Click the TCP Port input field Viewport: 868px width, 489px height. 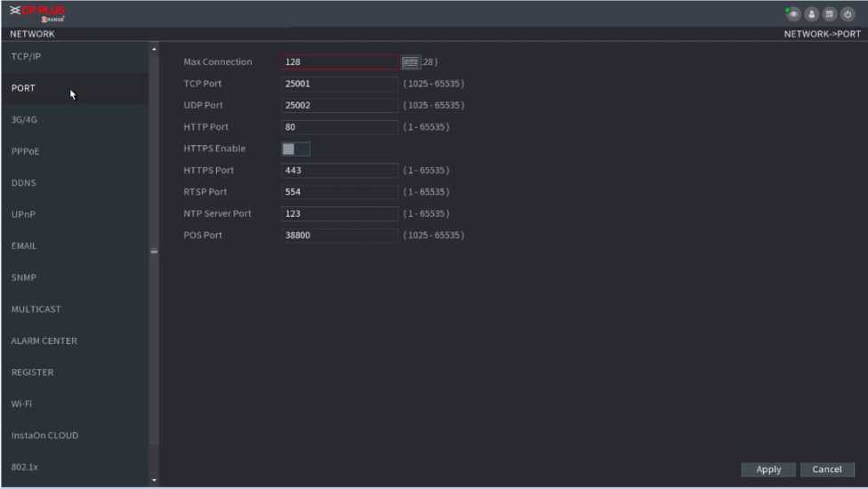[x=340, y=84]
